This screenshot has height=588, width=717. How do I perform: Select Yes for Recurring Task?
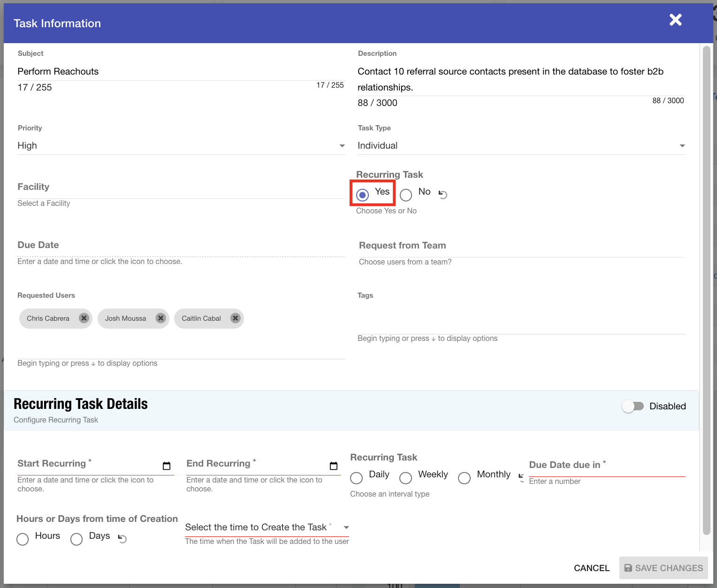pos(362,195)
